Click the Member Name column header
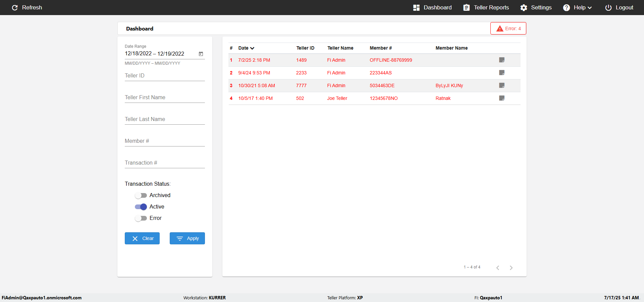Viewport: 644px width, 302px height. pos(451,48)
